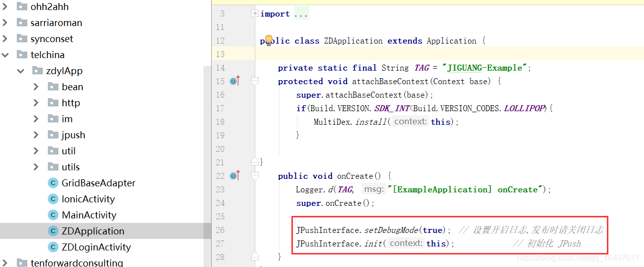Click the LOLLIPOP constant in code
644x267 pixels.
point(524,108)
